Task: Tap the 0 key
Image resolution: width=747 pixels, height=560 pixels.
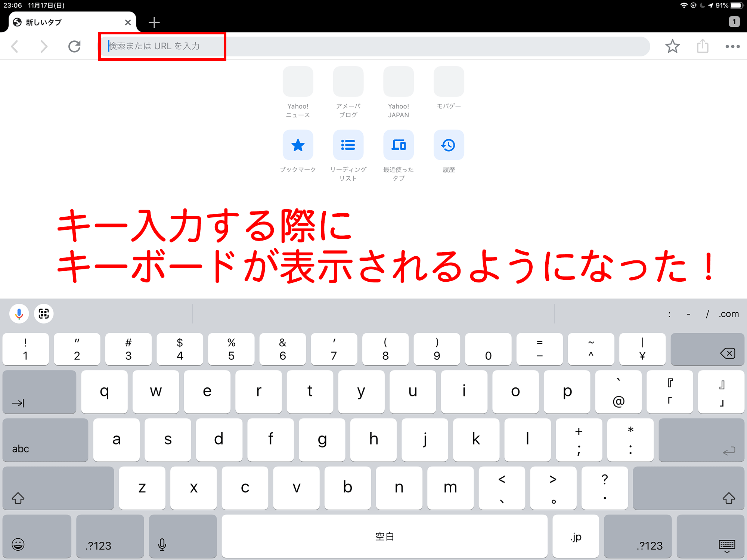Action: coord(488,349)
